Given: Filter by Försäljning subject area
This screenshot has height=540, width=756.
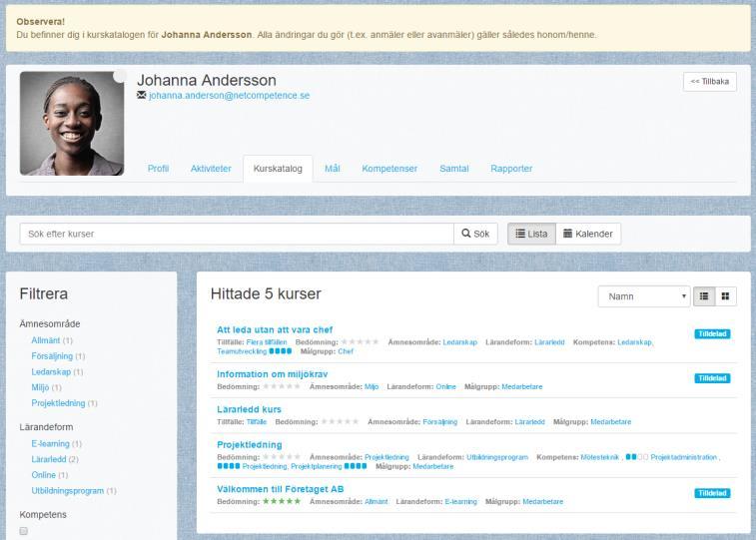Looking at the screenshot, I should 52,356.
